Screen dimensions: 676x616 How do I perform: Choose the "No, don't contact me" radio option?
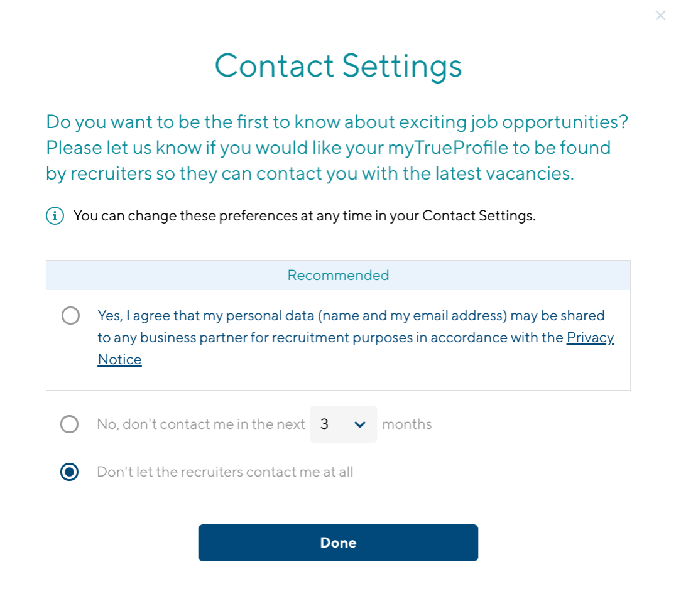[x=69, y=424]
